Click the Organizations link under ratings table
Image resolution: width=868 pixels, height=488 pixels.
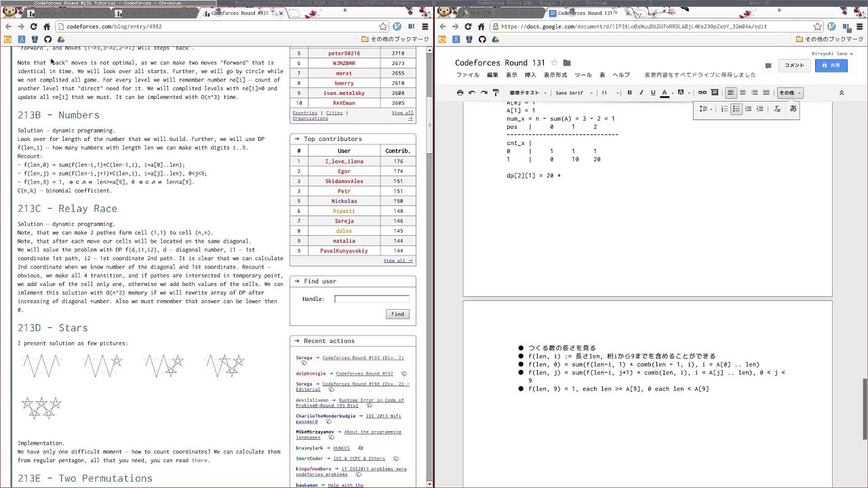(310, 119)
